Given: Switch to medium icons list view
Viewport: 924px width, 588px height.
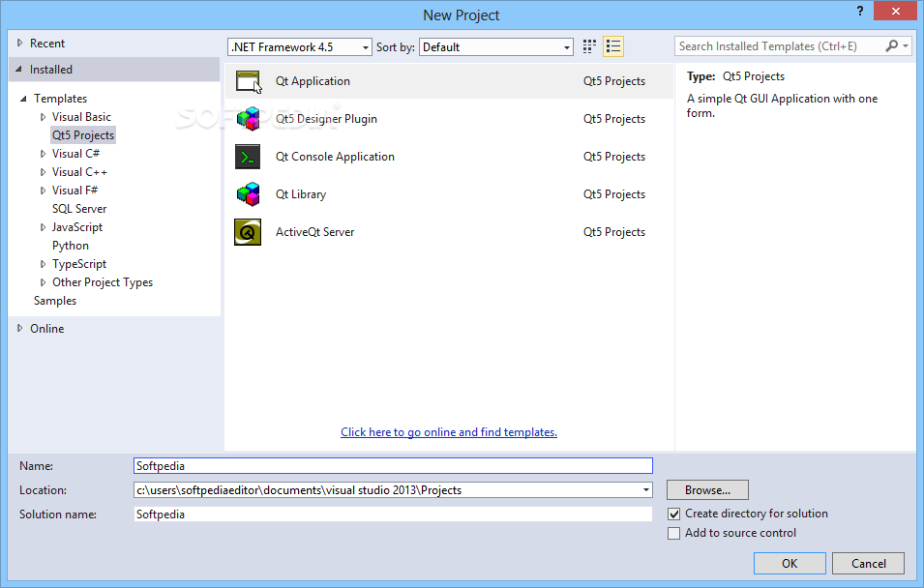Looking at the screenshot, I should pyautogui.click(x=613, y=46).
